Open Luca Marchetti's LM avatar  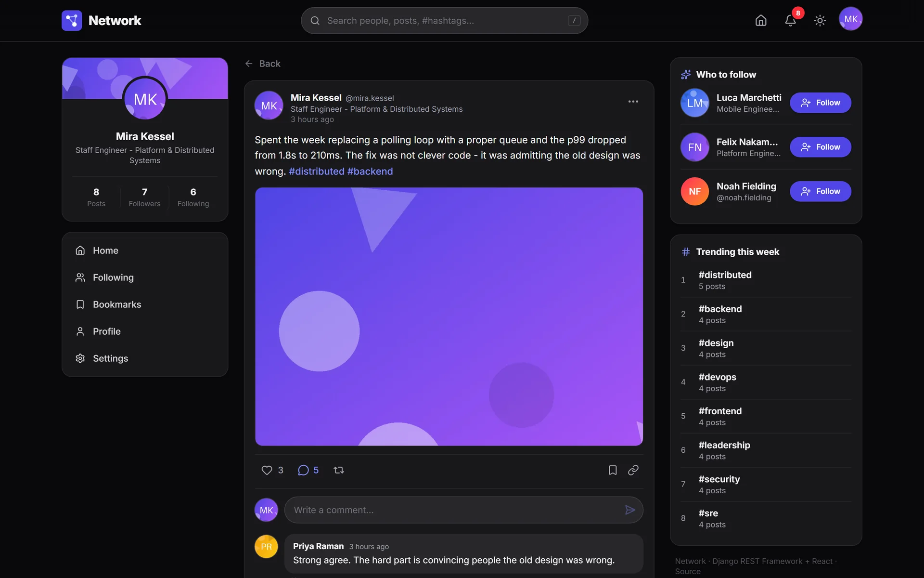(694, 103)
